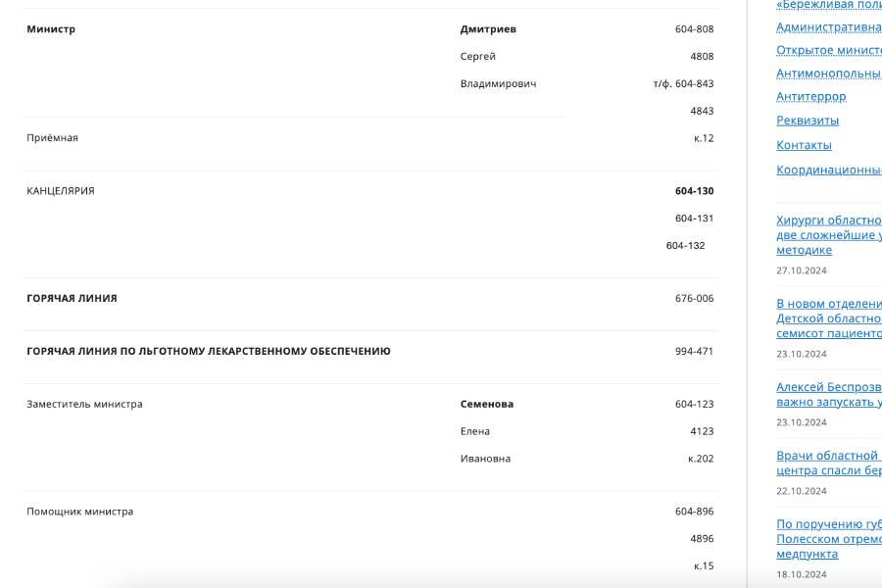Image resolution: width=882 pixels, height=588 pixels.
Task: Open the Координационны… sidebar link
Action: click(x=829, y=170)
